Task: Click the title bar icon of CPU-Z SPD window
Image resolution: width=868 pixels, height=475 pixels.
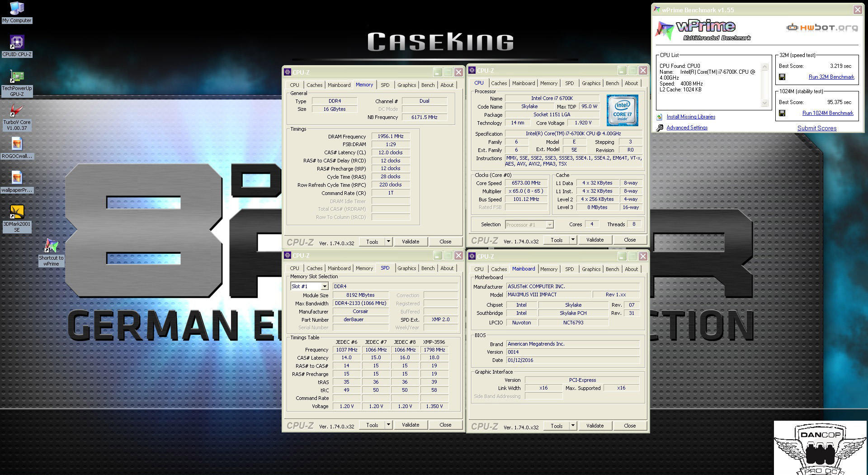Action: pos(287,255)
